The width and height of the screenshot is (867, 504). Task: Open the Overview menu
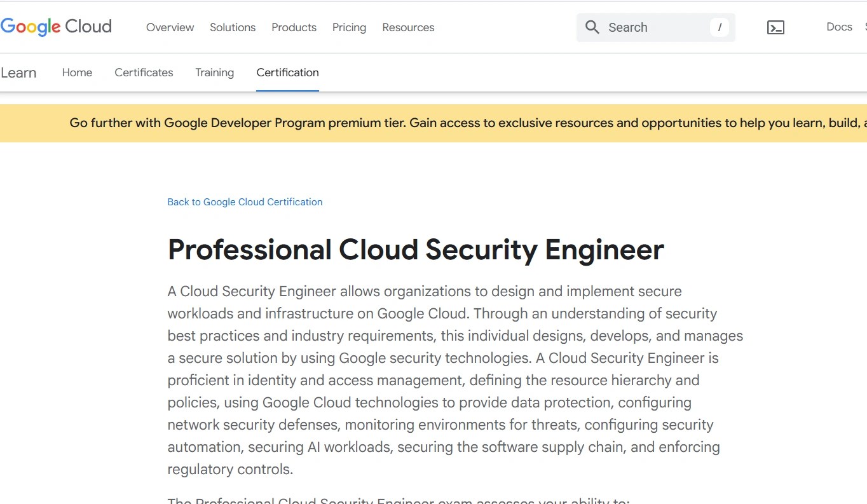(x=170, y=27)
